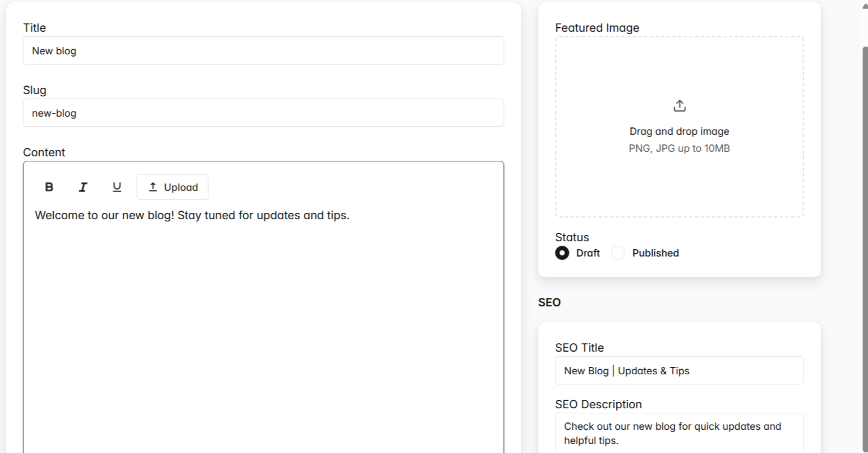Click Upload in the content toolbar
This screenshot has width=868, height=453.
point(172,187)
